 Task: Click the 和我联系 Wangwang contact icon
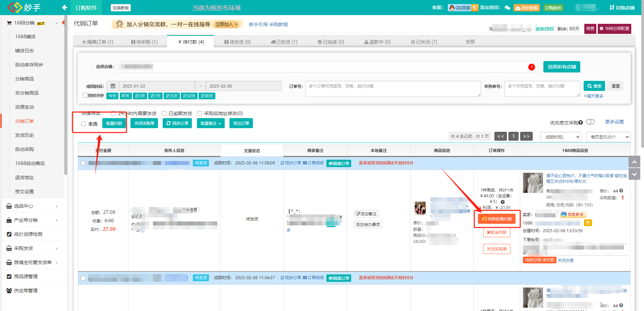point(573,214)
